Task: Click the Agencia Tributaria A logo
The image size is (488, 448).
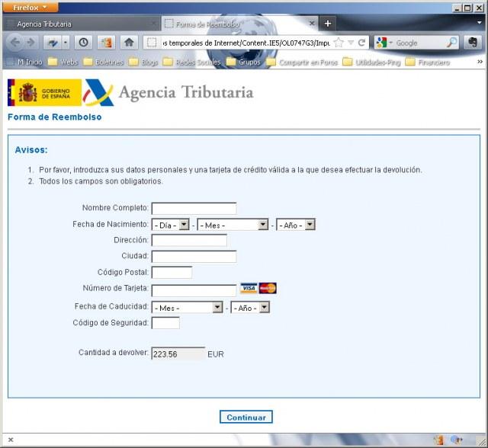Action: [98, 93]
